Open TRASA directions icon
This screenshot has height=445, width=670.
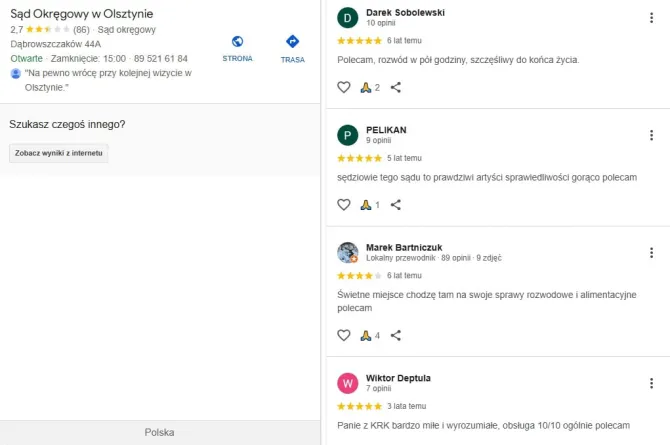tap(292, 42)
